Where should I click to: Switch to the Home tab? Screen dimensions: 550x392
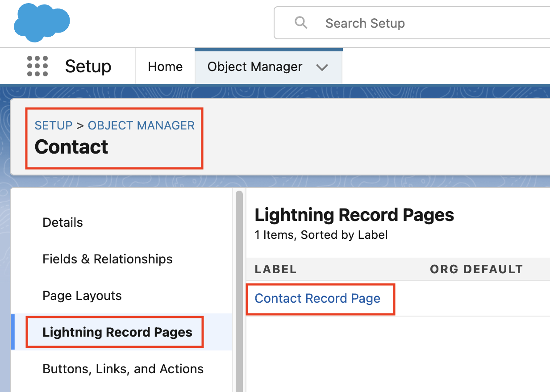coord(165,67)
